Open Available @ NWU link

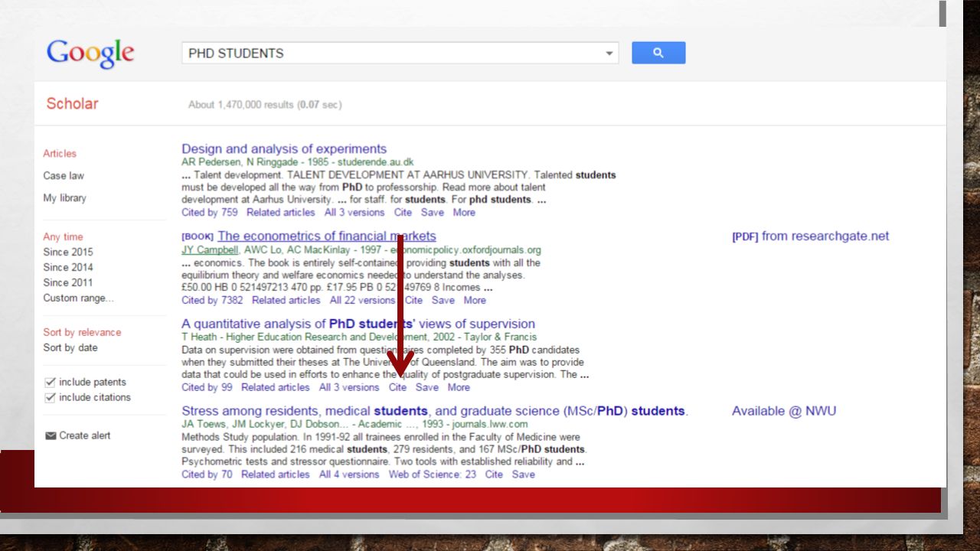pos(784,411)
